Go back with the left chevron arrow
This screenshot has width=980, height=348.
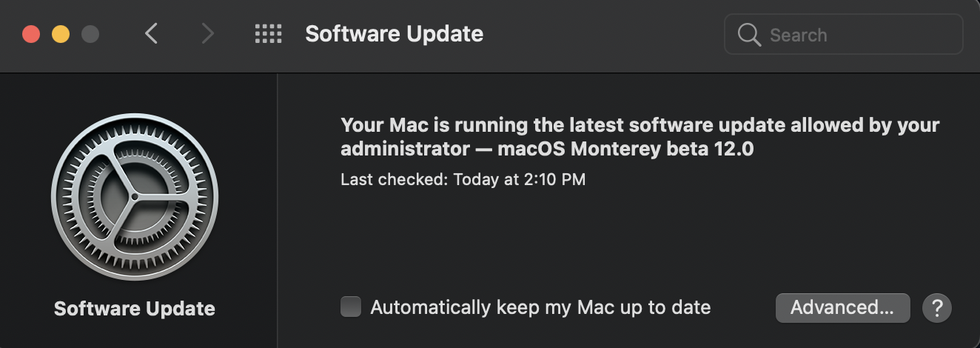151,33
